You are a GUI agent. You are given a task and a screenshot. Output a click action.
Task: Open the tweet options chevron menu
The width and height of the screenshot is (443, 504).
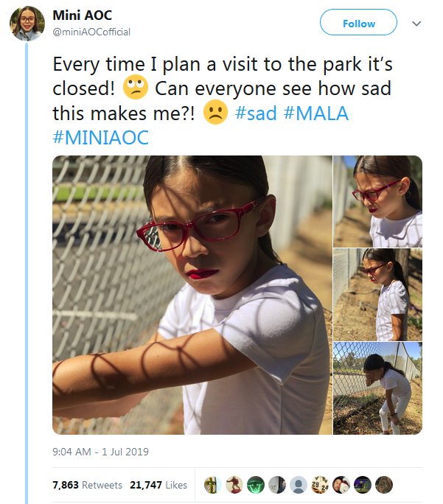[x=416, y=24]
